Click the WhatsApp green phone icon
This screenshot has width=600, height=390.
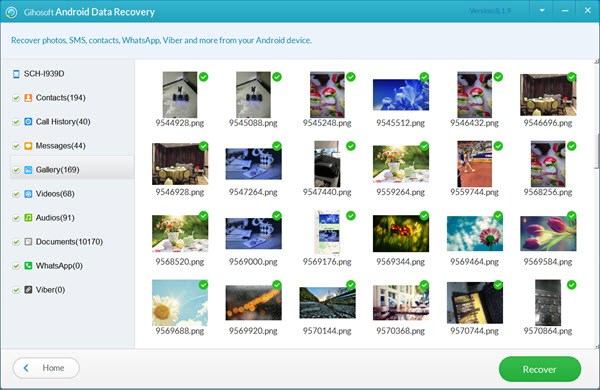(x=28, y=266)
